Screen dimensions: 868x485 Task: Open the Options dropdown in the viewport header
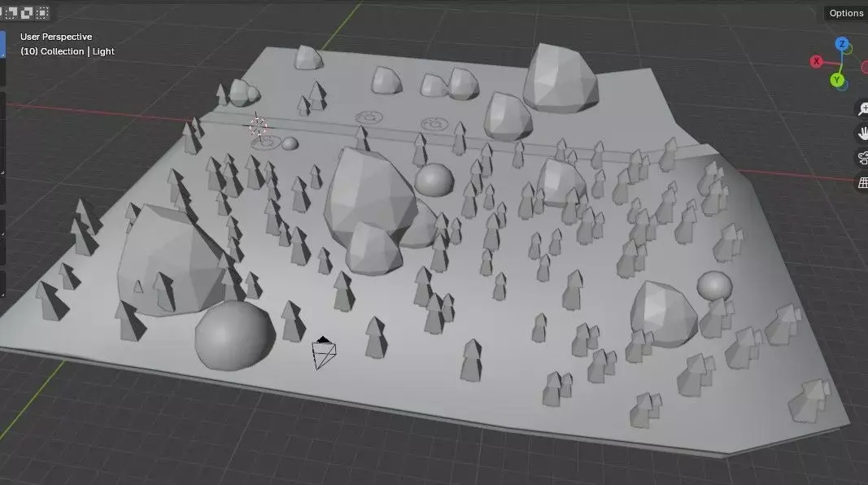click(x=845, y=13)
